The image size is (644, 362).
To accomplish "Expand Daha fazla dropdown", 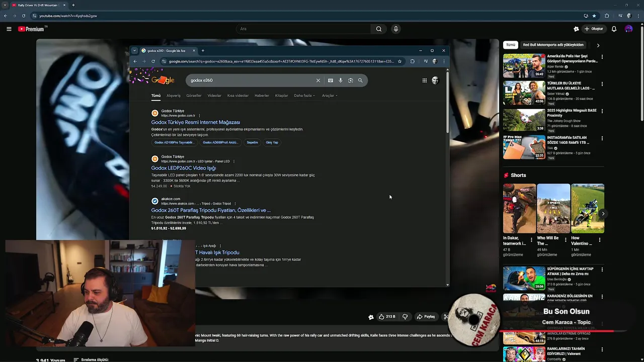I will [x=304, y=96].
